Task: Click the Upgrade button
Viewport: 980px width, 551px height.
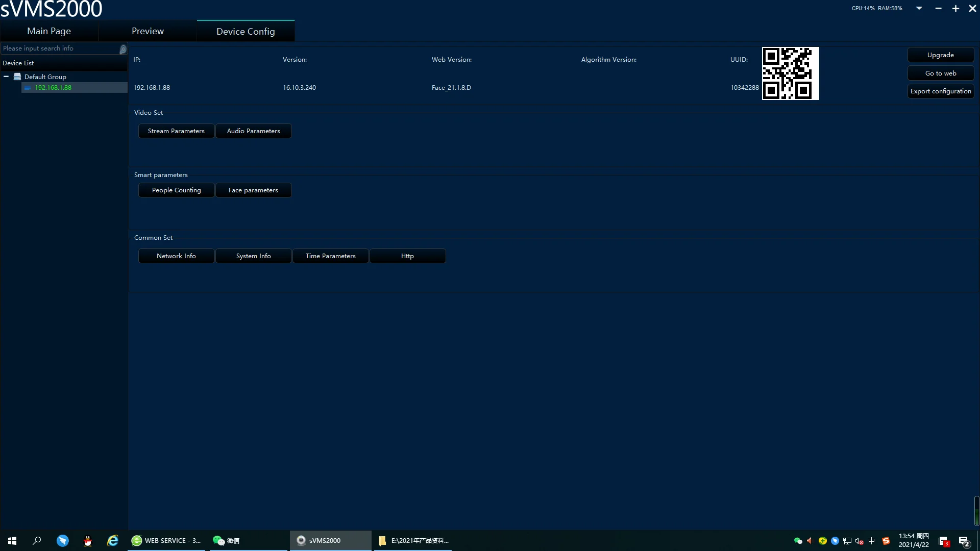Action: (x=940, y=55)
